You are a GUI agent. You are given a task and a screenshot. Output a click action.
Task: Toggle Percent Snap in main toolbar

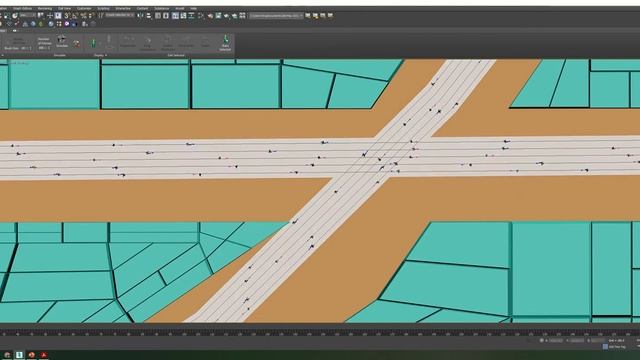click(83, 16)
